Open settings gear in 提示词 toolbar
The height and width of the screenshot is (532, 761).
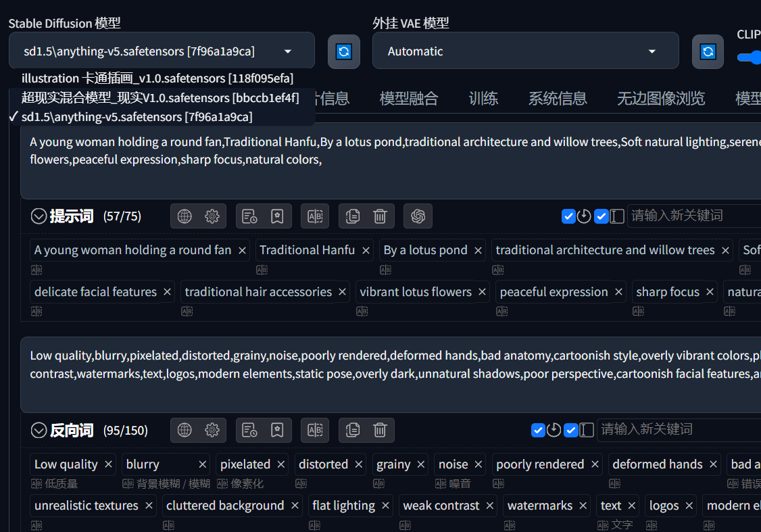(x=212, y=216)
